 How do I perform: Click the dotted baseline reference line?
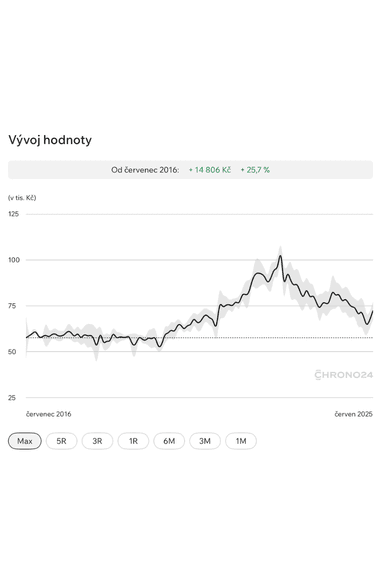pyautogui.click(x=199, y=338)
